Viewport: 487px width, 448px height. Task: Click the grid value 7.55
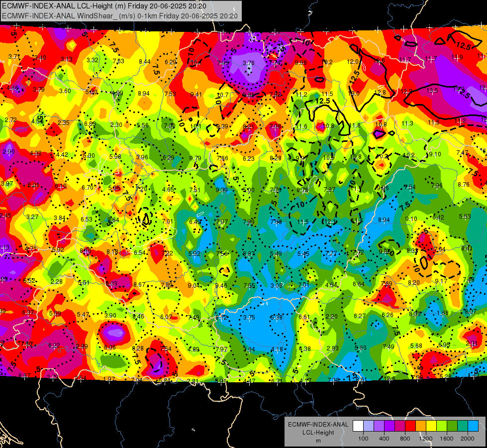[x=249, y=285]
